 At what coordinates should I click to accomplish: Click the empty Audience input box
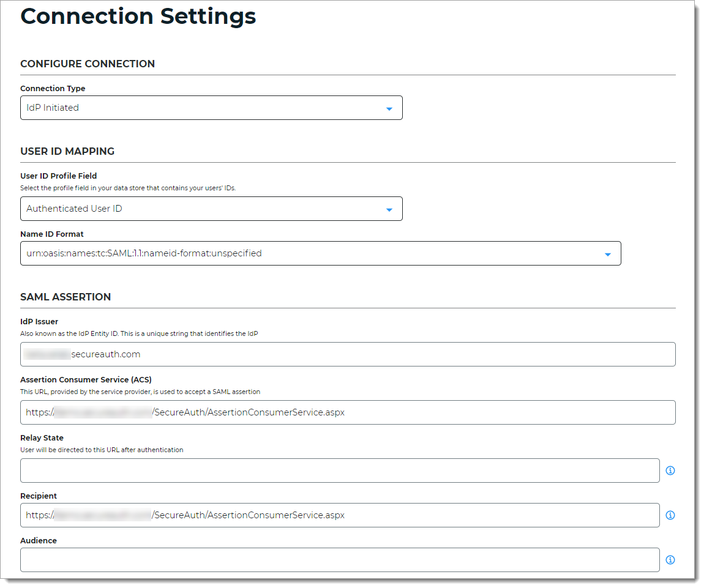click(340, 560)
